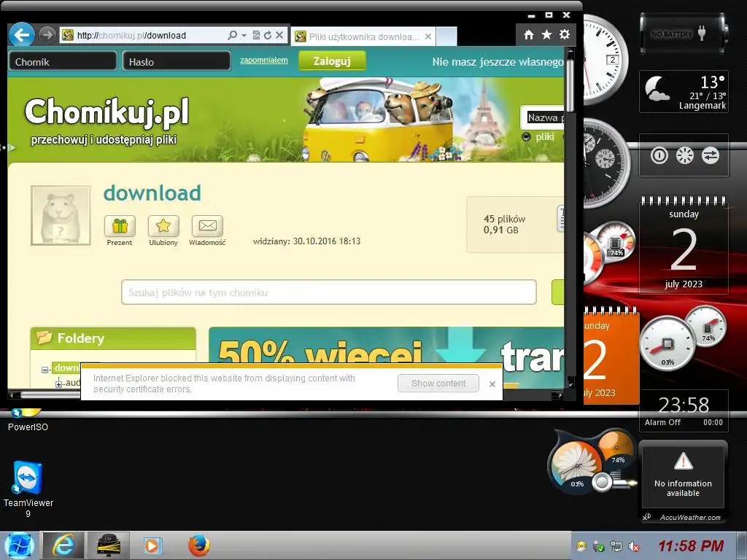Select the 'pliki' radio button
Viewport: 747px width, 560px height.
coord(527,137)
